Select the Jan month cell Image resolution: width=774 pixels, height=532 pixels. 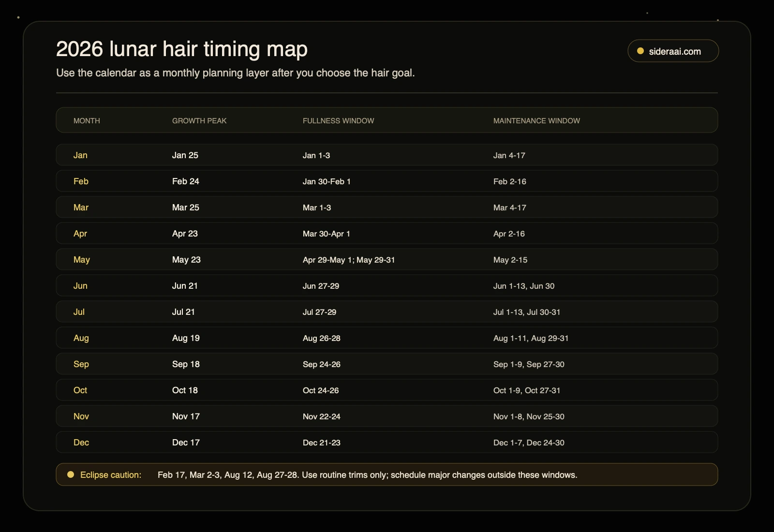click(80, 155)
